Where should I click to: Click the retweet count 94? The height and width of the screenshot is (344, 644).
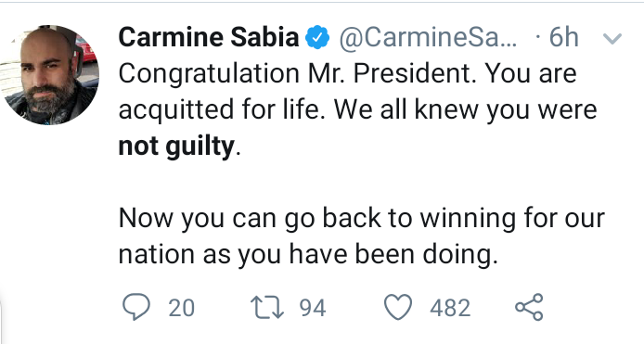pos(313,308)
